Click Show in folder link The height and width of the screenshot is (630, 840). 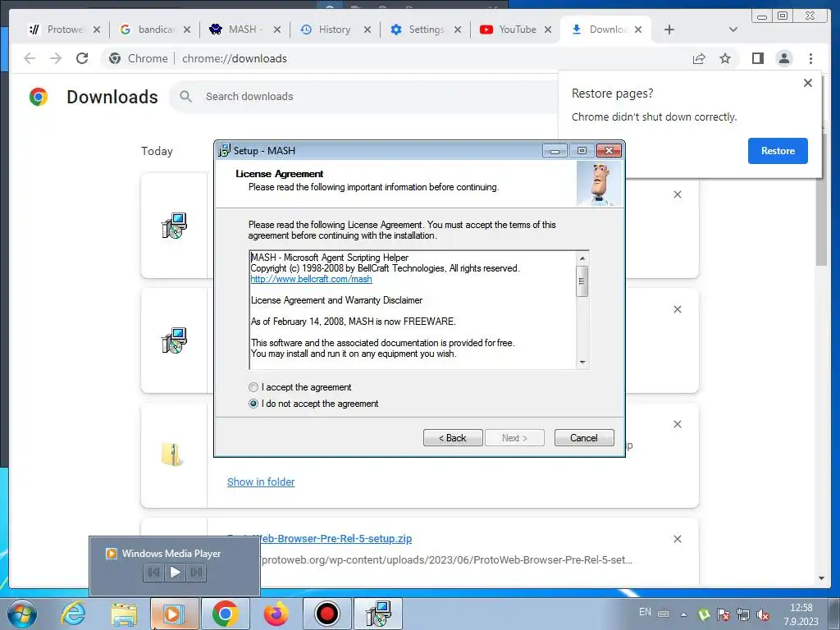pos(261,482)
